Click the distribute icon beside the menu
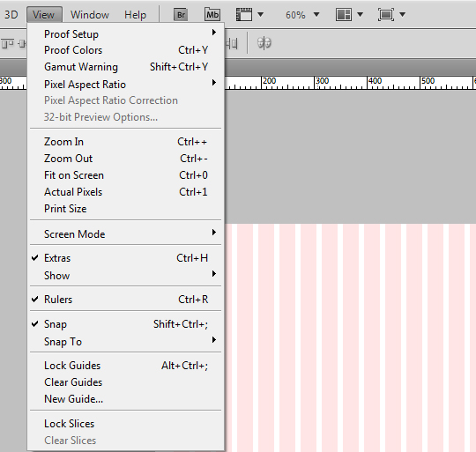 point(232,44)
